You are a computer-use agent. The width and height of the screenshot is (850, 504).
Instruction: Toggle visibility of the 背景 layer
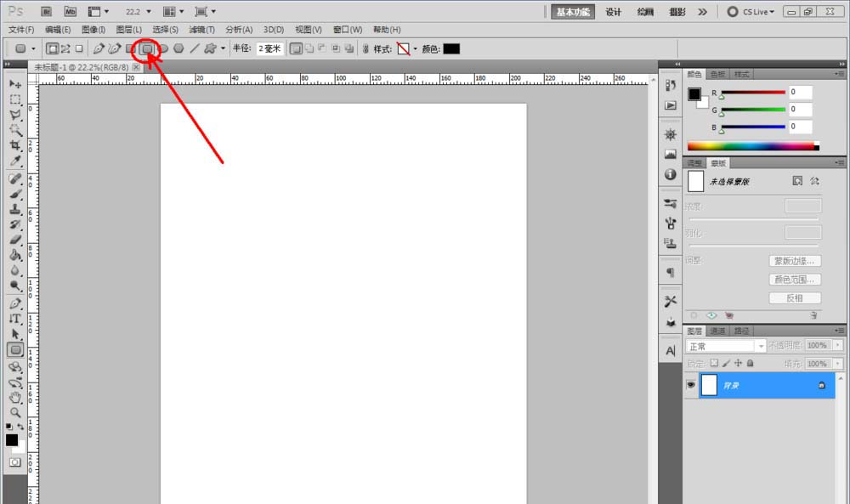(690, 385)
